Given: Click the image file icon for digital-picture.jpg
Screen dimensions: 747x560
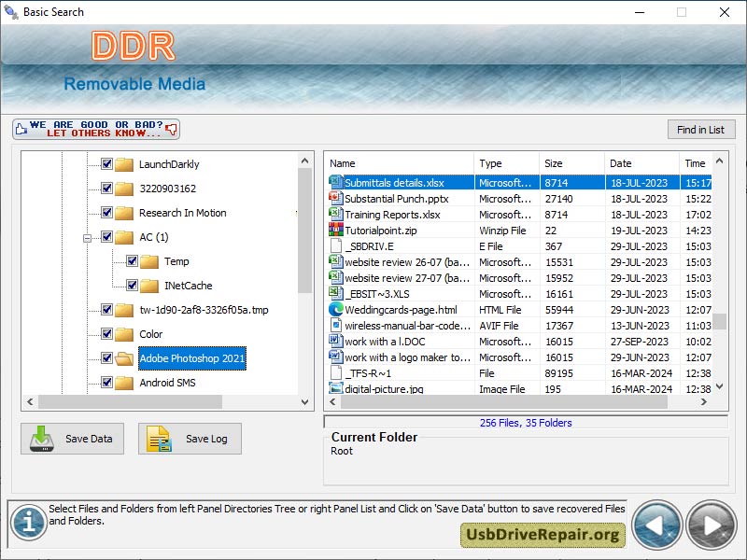Looking at the screenshot, I should click(x=335, y=389).
